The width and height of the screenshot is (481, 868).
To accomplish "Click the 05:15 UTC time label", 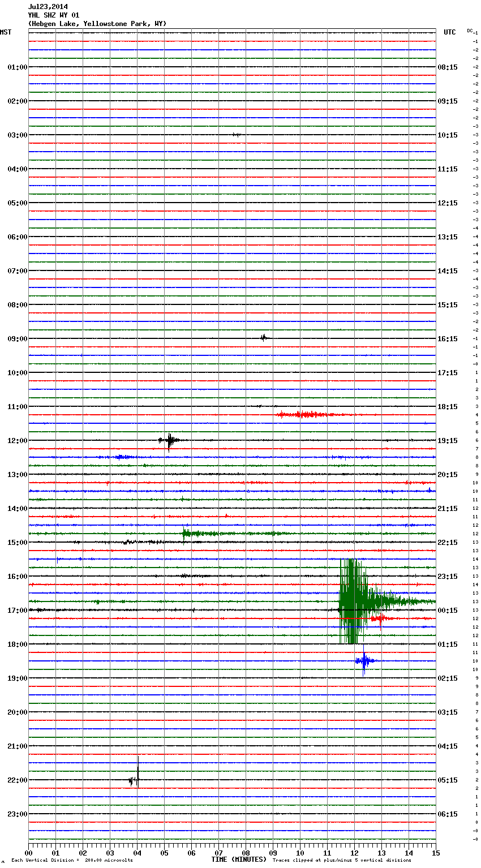I will pos(448,780).
